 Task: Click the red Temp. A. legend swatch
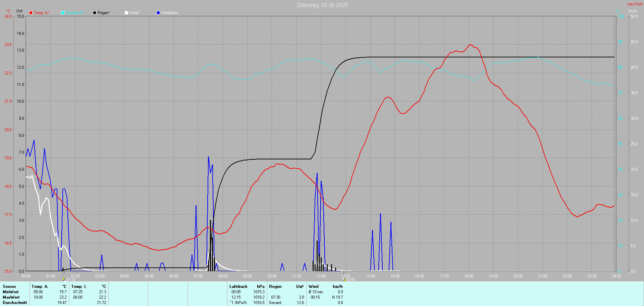click(x=31, y=13)
